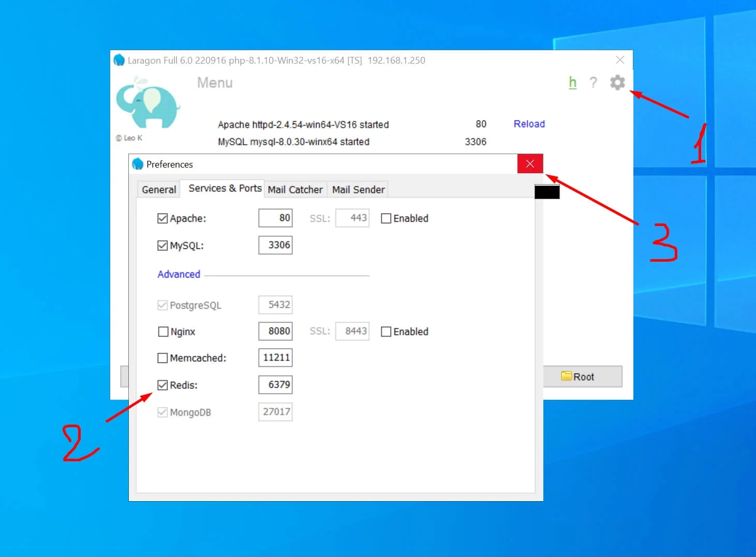Screen dimensions: 756x557
Task: Open the Mail Sender tab
Action: (358, 189)
